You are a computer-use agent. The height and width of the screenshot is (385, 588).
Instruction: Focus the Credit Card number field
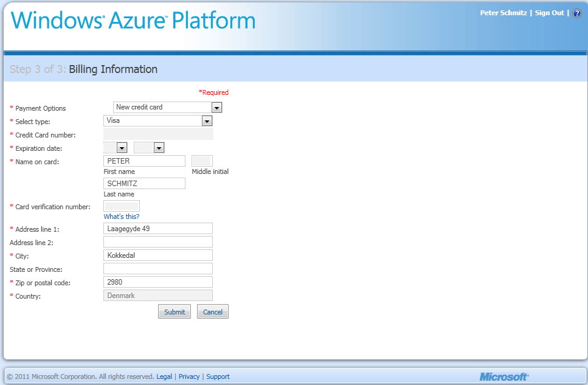(158, 134)
